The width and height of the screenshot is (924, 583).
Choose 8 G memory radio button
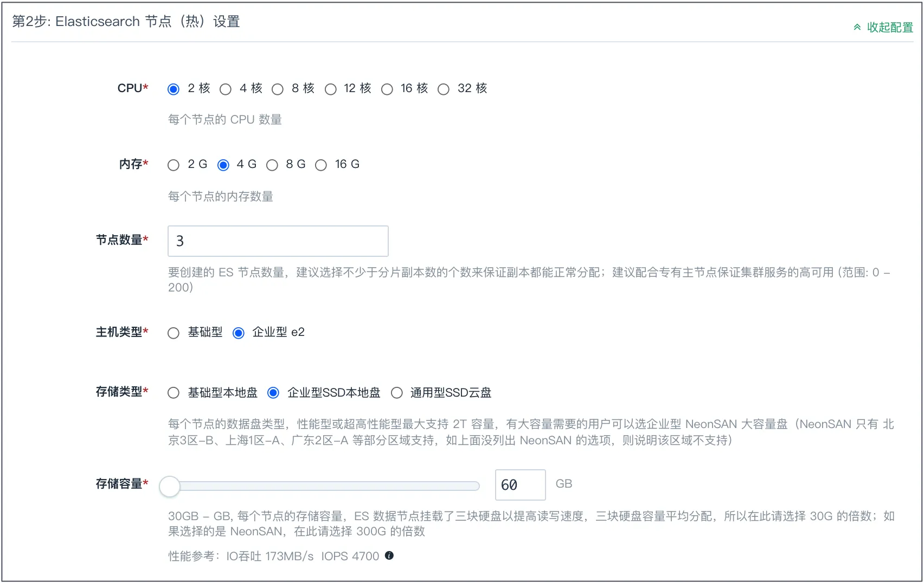click(x=272, y=165)
